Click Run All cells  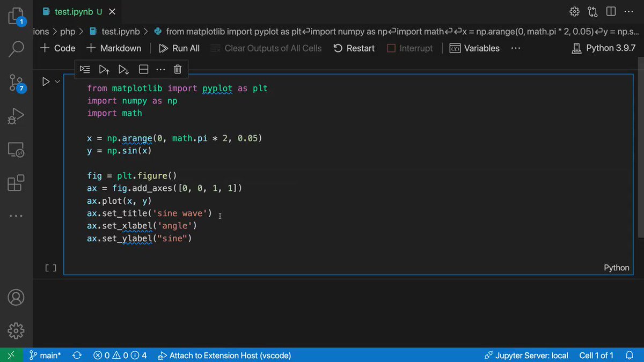coord(179,48)
